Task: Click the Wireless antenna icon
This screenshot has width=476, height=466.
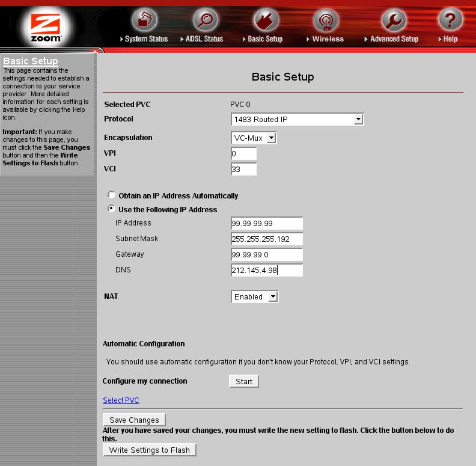Action: pos(326,20)
